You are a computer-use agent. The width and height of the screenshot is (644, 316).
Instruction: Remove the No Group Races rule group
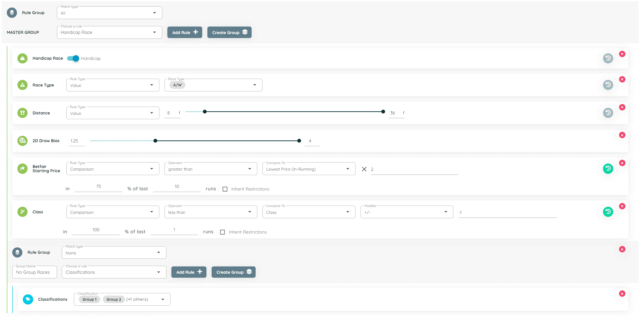pos(622,249)
